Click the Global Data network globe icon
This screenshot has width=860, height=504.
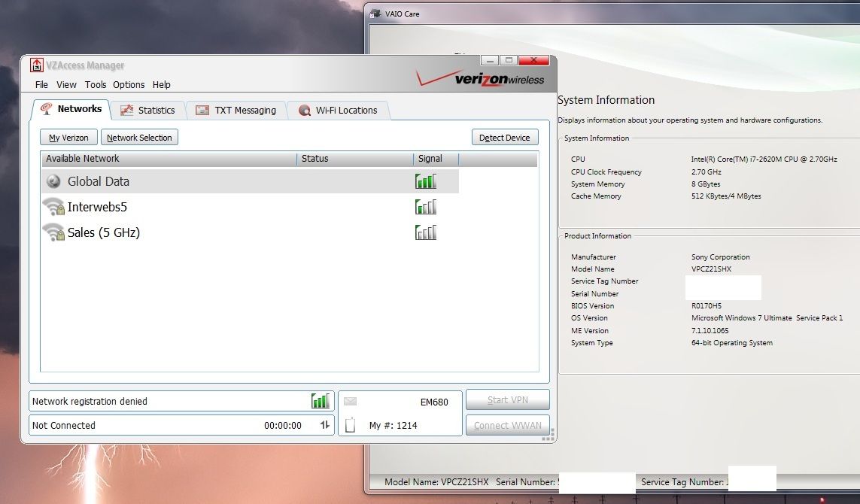(53, 181)
